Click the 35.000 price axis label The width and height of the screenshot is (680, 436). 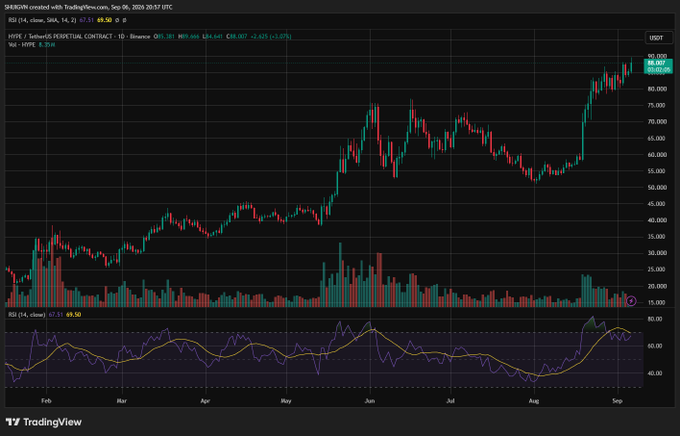tap(657, 237)
